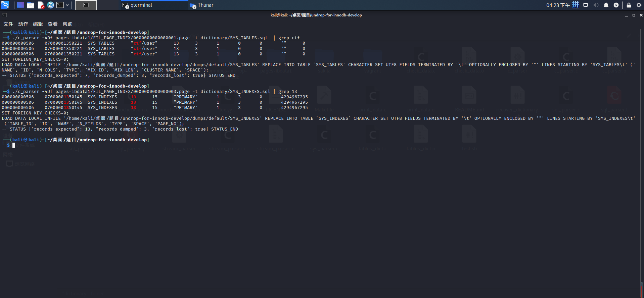Maximize the qterminal window

point(634,15)
